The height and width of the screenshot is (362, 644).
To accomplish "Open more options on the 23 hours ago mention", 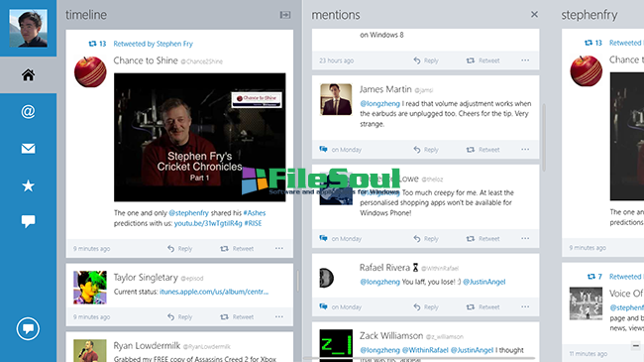I will pos(525,60).
